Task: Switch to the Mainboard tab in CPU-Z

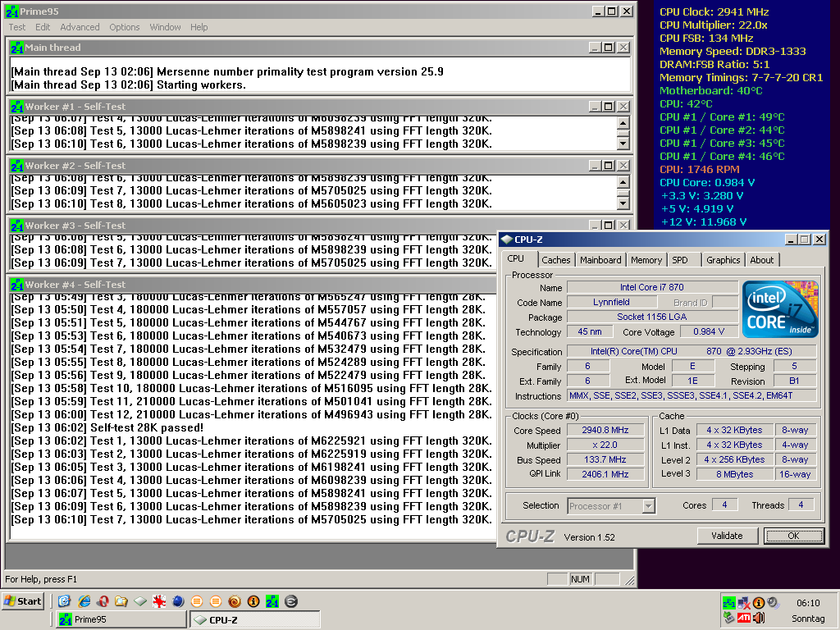Action: (600, 260)
